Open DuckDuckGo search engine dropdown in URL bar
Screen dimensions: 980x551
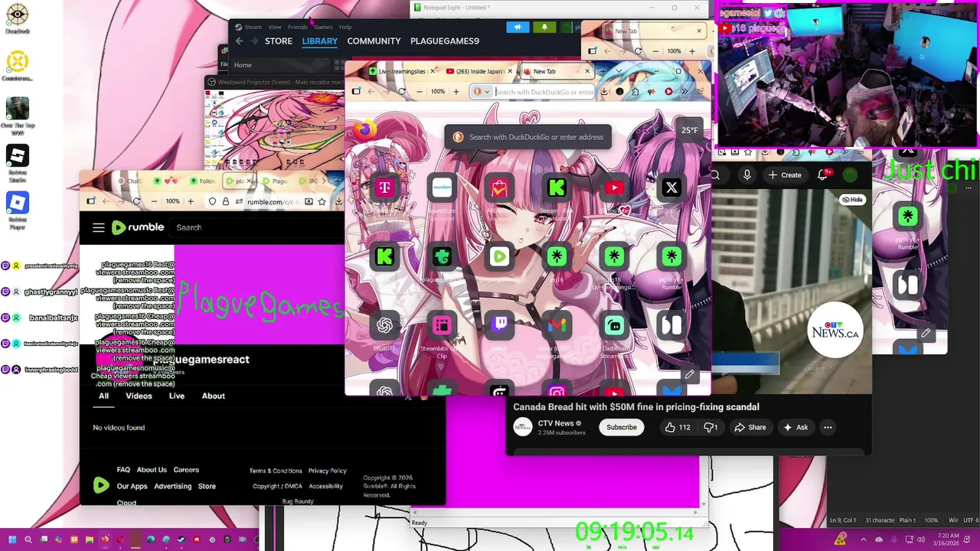tap(482, 92)
